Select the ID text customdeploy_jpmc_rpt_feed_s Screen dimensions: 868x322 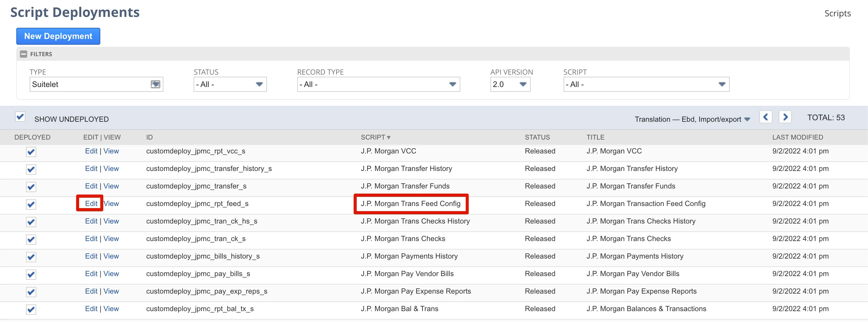[x=197, y=204]
